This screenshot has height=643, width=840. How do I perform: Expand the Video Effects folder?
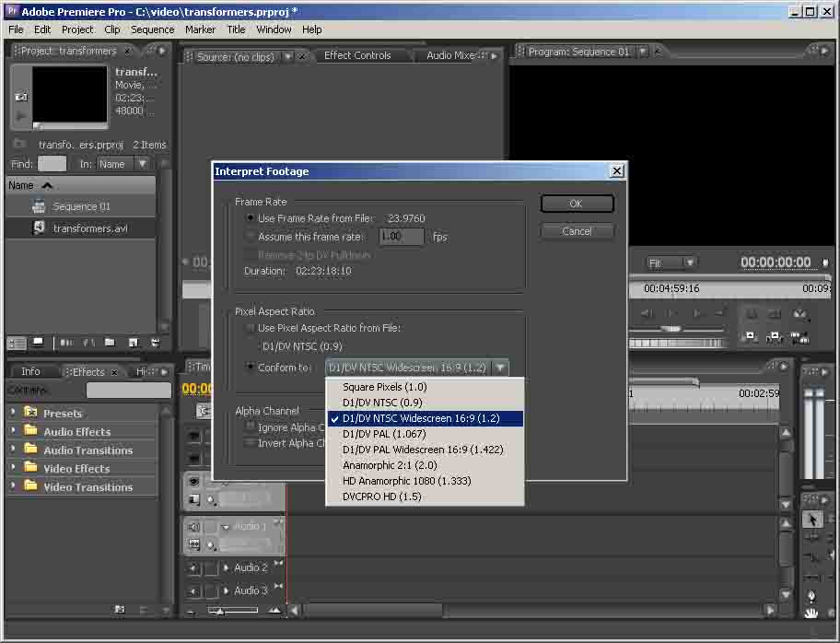(13, 468)
